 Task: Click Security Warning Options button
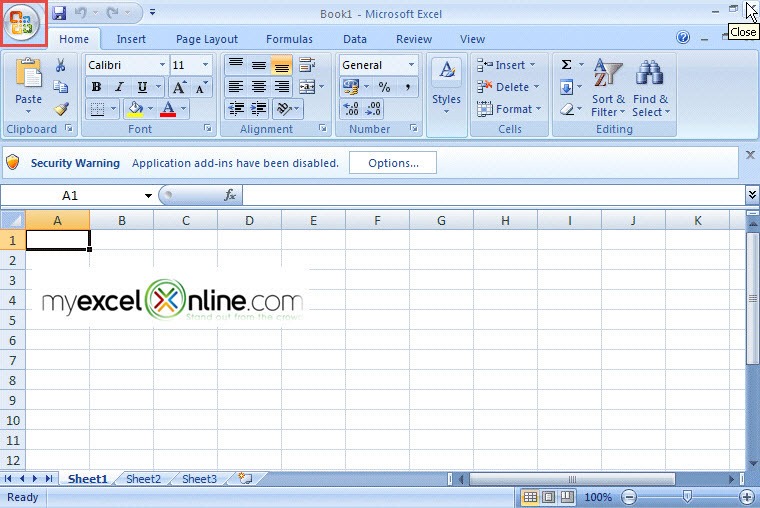[393, 163]
